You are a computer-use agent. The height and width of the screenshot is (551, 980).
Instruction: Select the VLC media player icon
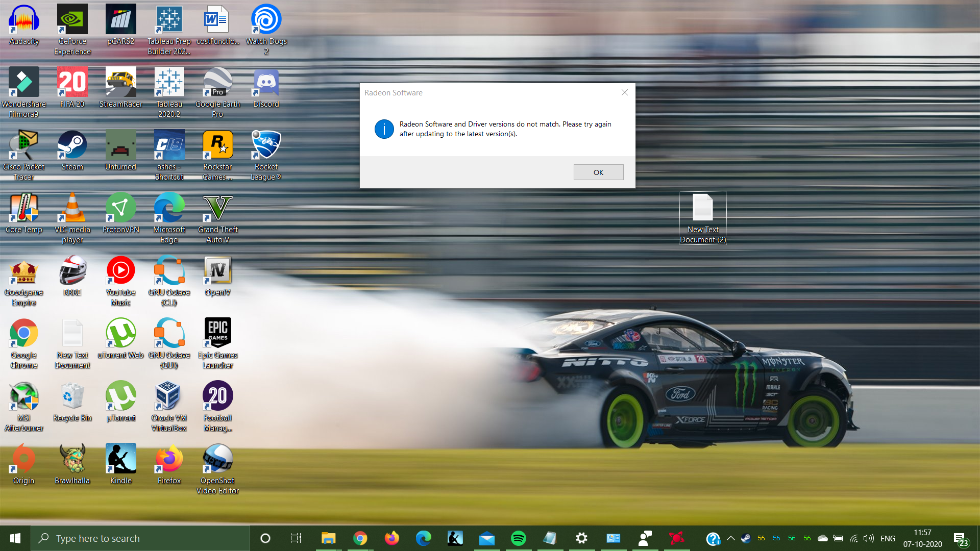point(72,218)
